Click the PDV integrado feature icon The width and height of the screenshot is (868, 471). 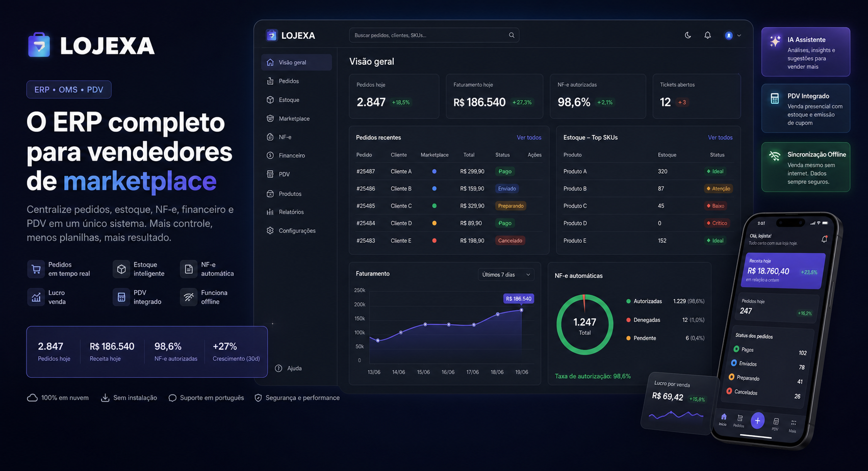pos(121,297)
